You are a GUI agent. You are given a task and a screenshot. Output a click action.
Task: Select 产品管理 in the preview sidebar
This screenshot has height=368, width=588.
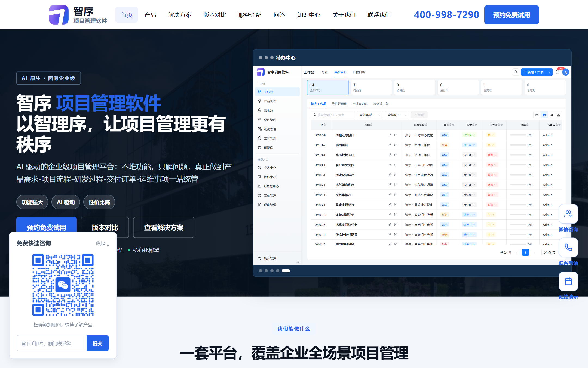coord(277,101)
